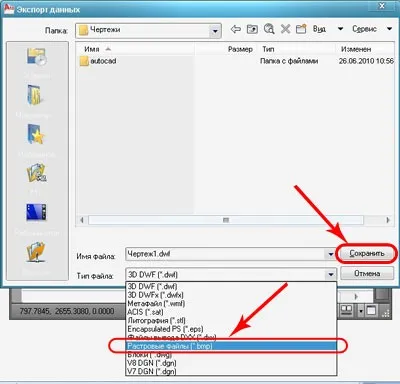Click the file list scroll left arrow
Image resolution: width=400 pixels, height=384 pixels.
(82, 220)
